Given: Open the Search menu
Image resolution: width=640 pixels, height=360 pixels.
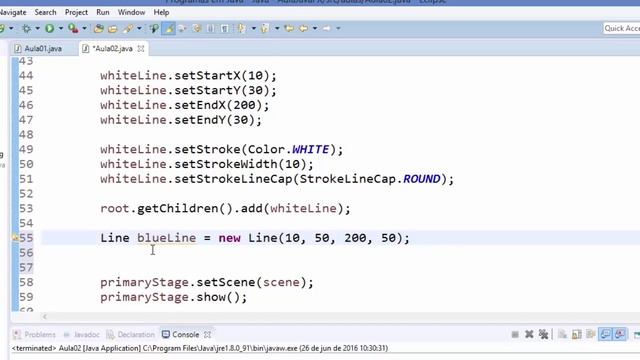Looking at the screenshot, I should tap(45, 12).
